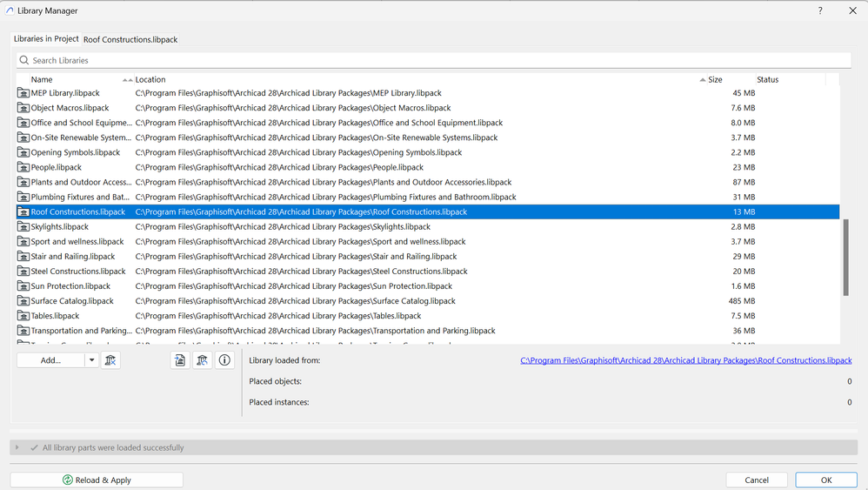Click the 45 MB size value
This screenshot has width=868, height=490.
click(744, 93)
